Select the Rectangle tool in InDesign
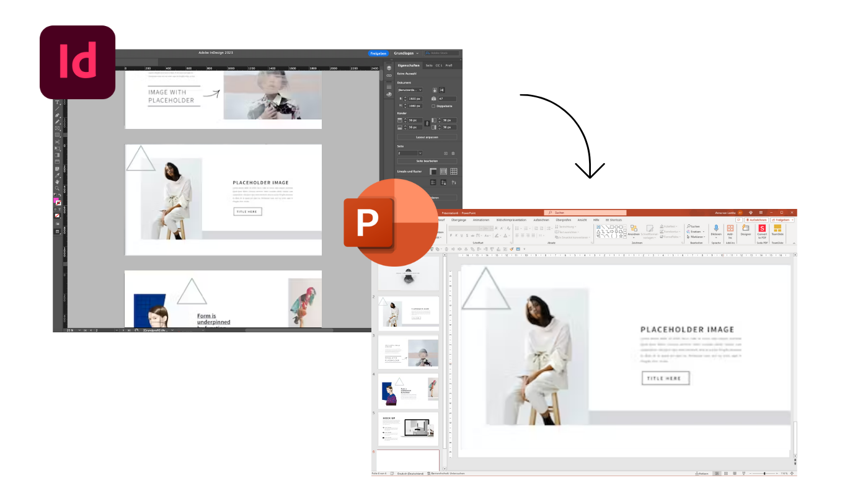868x496 pixels. [57, 135]
